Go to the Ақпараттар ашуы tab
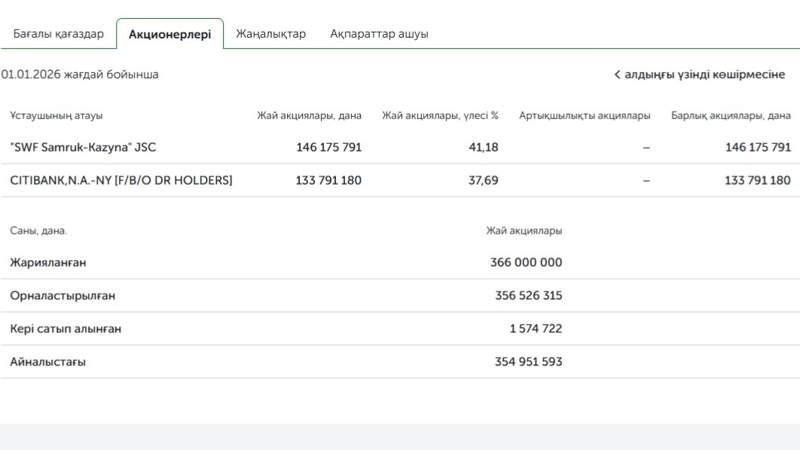The image size is (800, 450). point(379,34)
